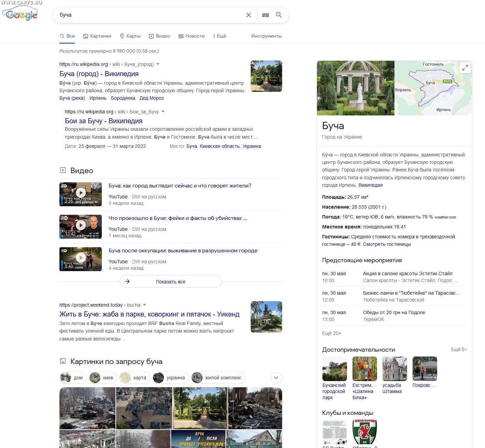Image resolution: width=485 pixels, height=448 pixels.
Task: Click inside the search field with 'буча'
Action: tap(150, 15)
